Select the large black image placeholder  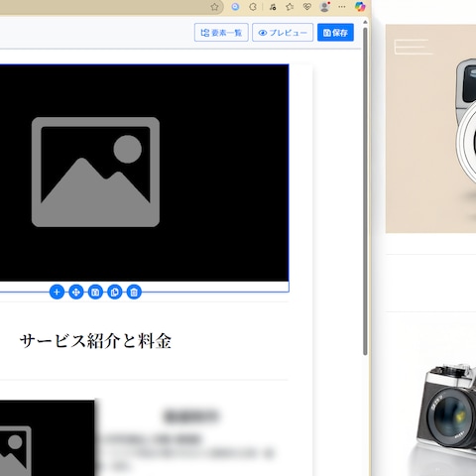(x=144, y=173)
